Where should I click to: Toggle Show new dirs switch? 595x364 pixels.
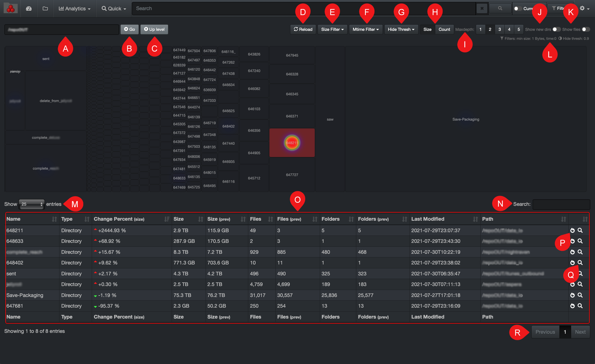pyautogui.click(x=556, y=29)
